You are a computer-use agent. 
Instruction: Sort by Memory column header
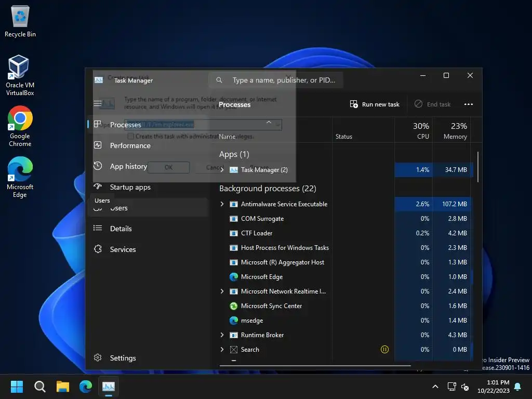(x=451, y=130)
